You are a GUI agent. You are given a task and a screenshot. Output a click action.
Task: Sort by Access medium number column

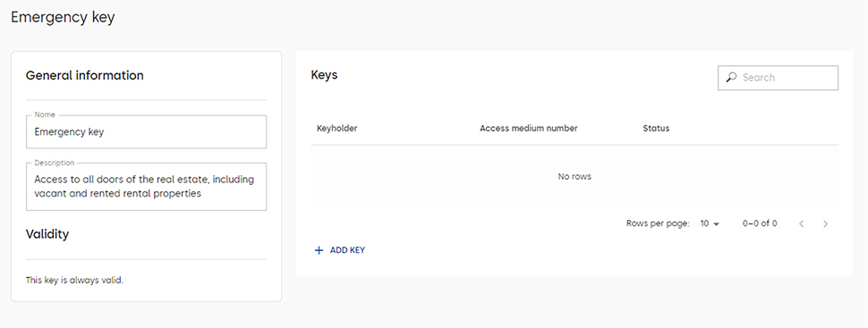point(528,129)
